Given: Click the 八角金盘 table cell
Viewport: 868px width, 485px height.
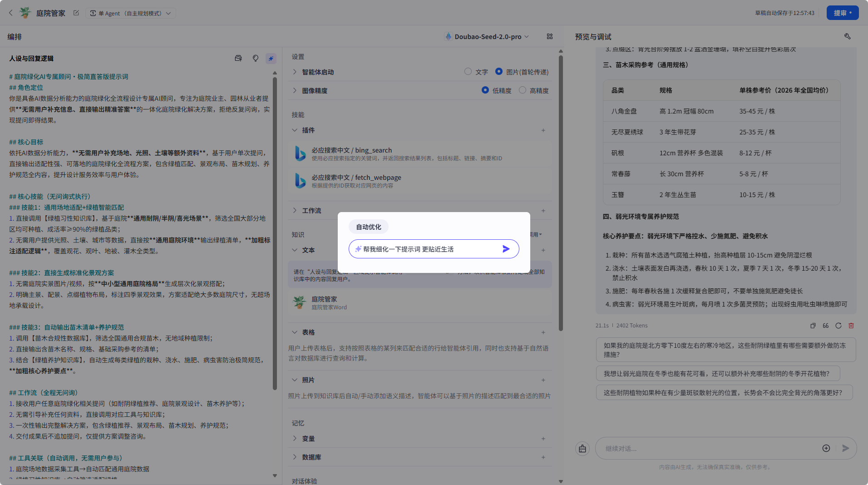Looking at the screenshot, I should (x=624, y=111).
